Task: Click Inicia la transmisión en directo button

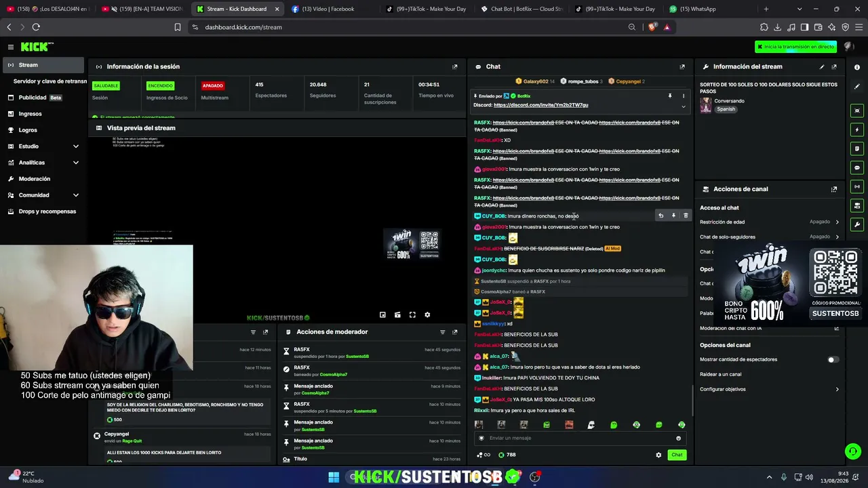Action: coord(796,47)
